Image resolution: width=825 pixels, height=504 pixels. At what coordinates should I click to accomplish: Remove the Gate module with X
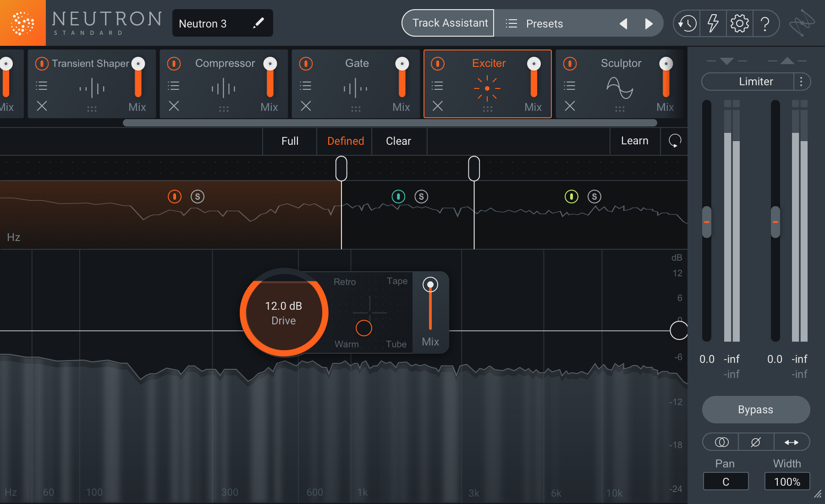click(x=306, y=106)
